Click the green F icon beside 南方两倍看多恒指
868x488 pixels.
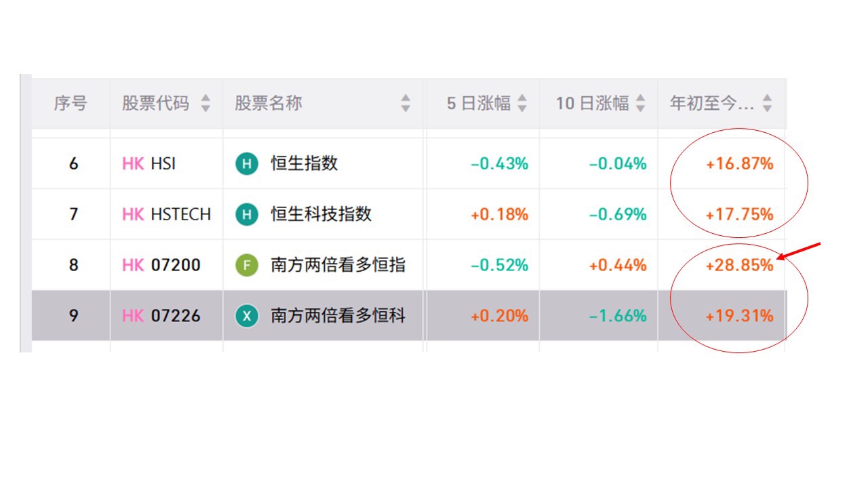tap(247, 265)
